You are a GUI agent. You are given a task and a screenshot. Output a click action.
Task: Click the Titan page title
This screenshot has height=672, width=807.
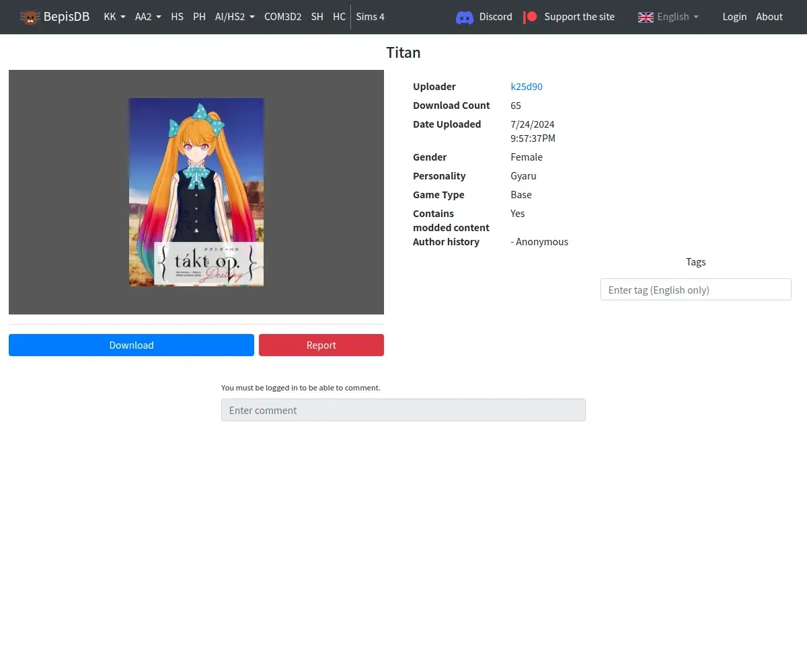403,52
